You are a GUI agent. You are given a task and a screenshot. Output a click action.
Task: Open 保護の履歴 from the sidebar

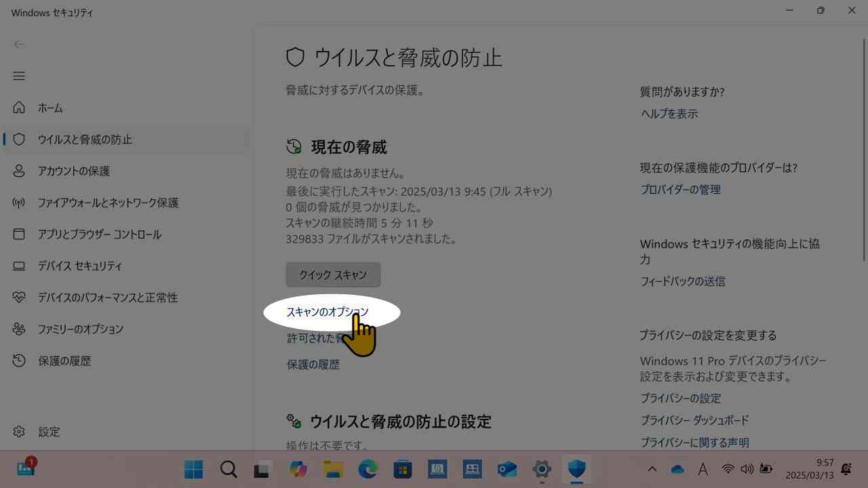19,361
